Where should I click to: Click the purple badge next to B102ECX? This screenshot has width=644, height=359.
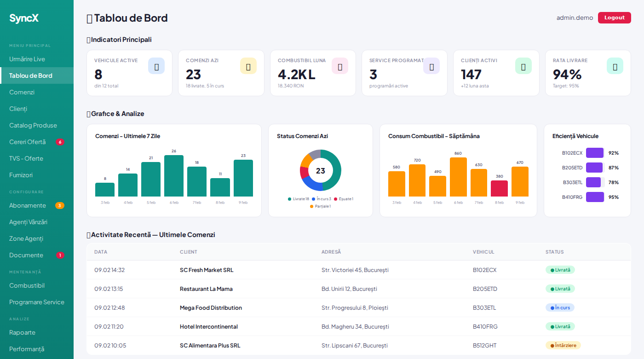(x=594, y=152)
